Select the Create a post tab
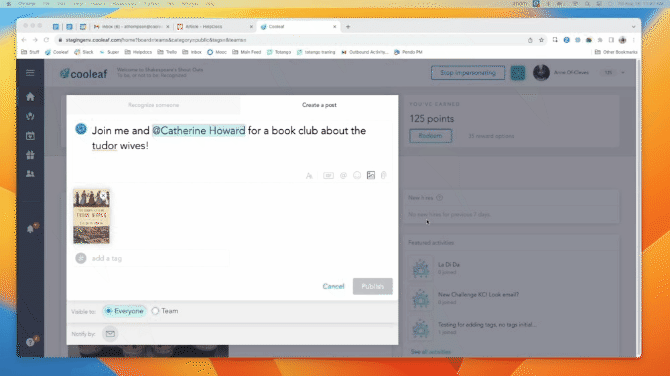The width and height of the screenshot is (670, 376). 319,105
